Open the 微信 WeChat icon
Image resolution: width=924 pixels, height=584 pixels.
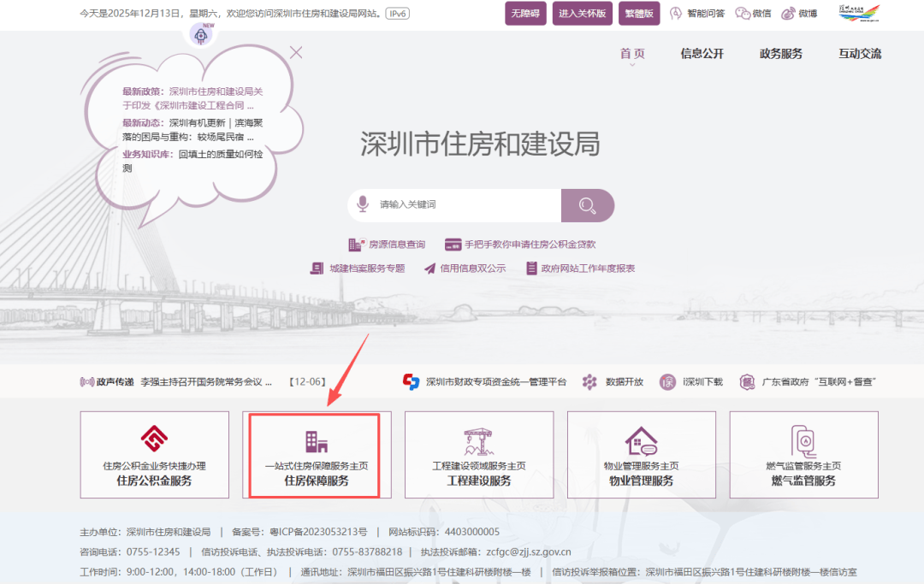click(742, 13)
